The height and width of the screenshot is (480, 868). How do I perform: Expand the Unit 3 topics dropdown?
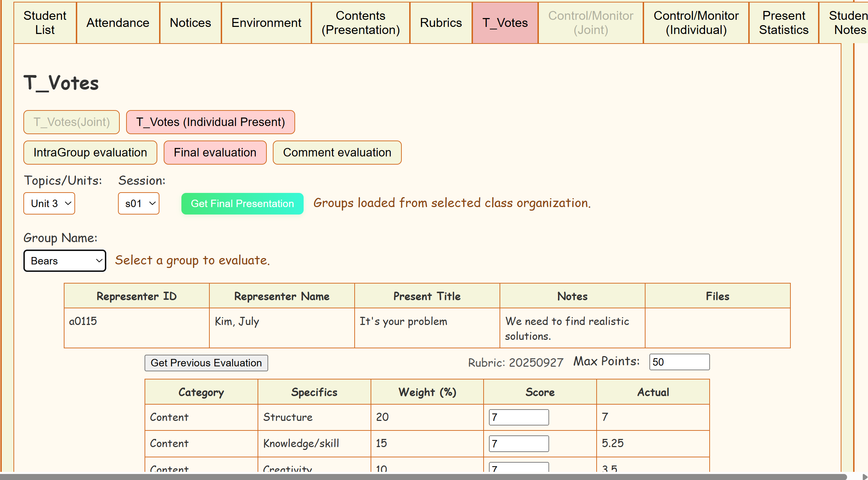[49, 204]
